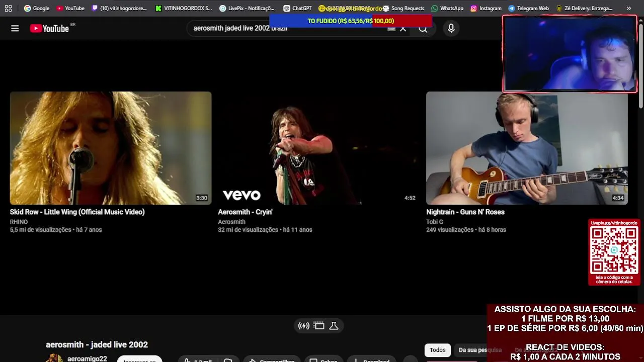Open the Telegram Web bookmark
The image size is (644, 362).
tap(528, 8)
